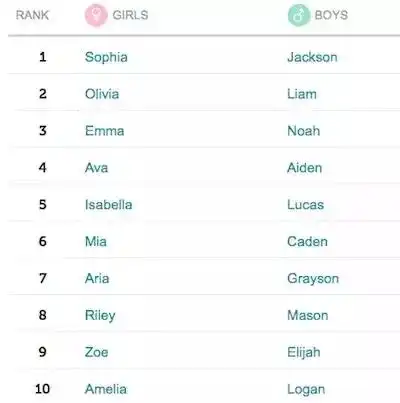Click the RANK column header

32,15
